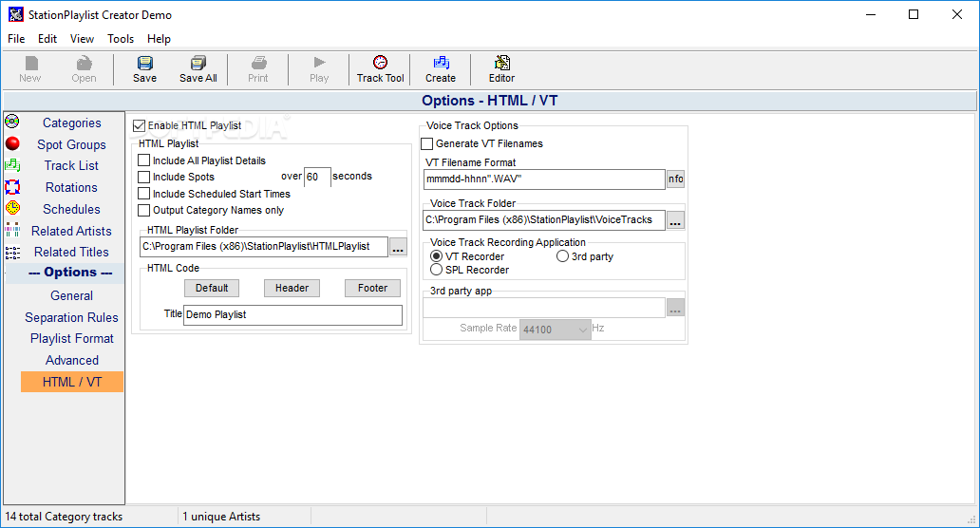Click the Info button beside VT Filename Format
980x528 pixels.
coord(675,179)
